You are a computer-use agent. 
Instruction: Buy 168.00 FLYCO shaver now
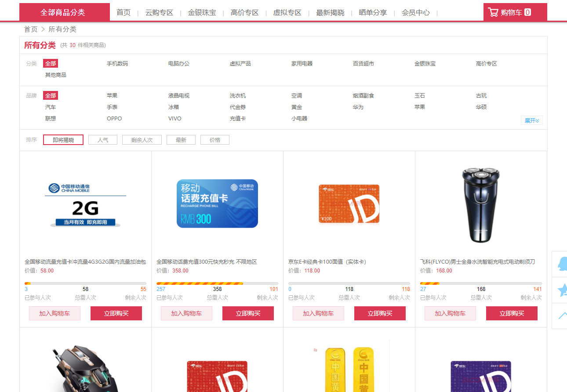[x=512, y=313]
